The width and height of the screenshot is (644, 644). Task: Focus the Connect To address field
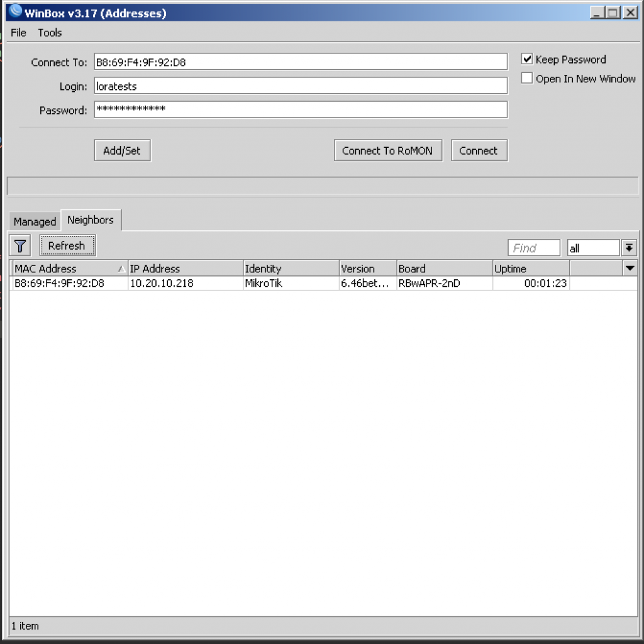click(x=301, y=62)
